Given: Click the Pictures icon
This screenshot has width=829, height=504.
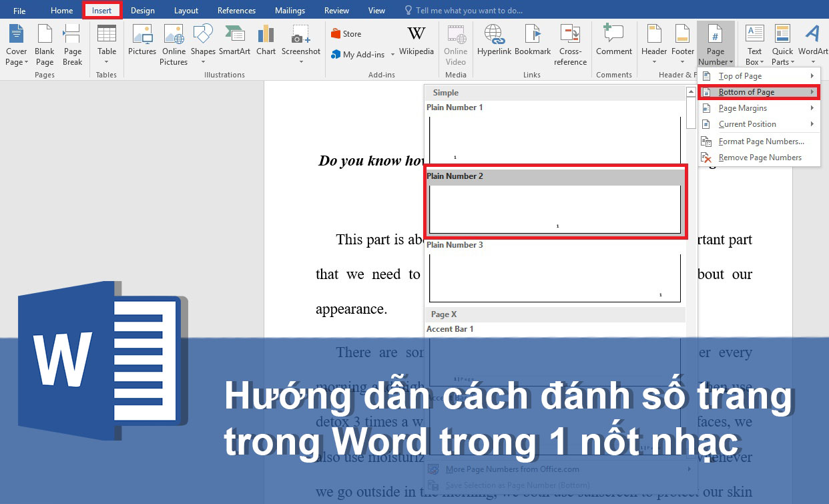Looking at the screenshot, I should 142,40.
